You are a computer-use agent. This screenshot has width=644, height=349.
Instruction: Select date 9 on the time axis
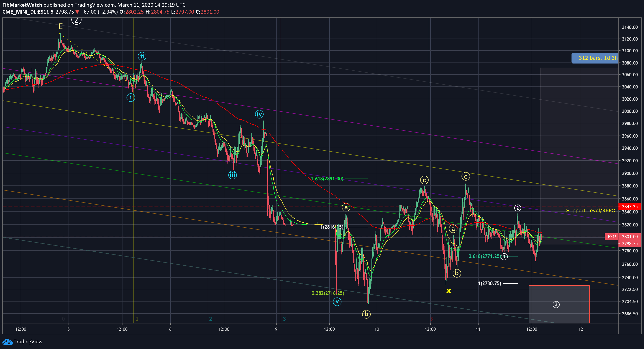click(x=276, y=329)
